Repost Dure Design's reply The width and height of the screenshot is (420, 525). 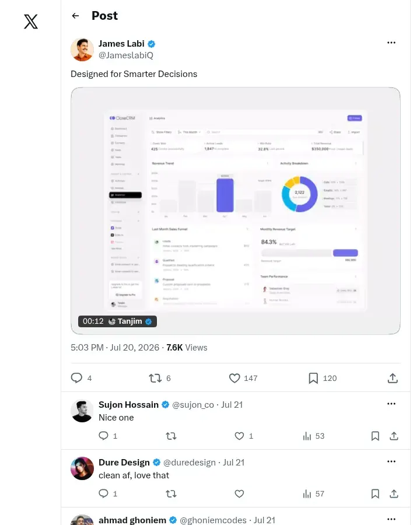pos(171,494)
